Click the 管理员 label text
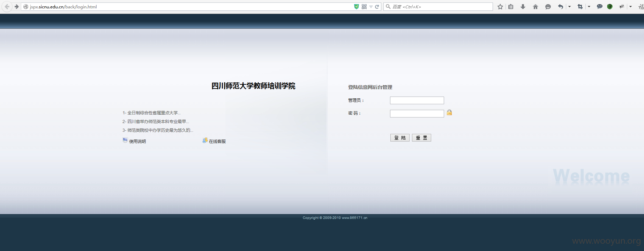The height and width of the screenshot is (251, 644). point(356,100)
